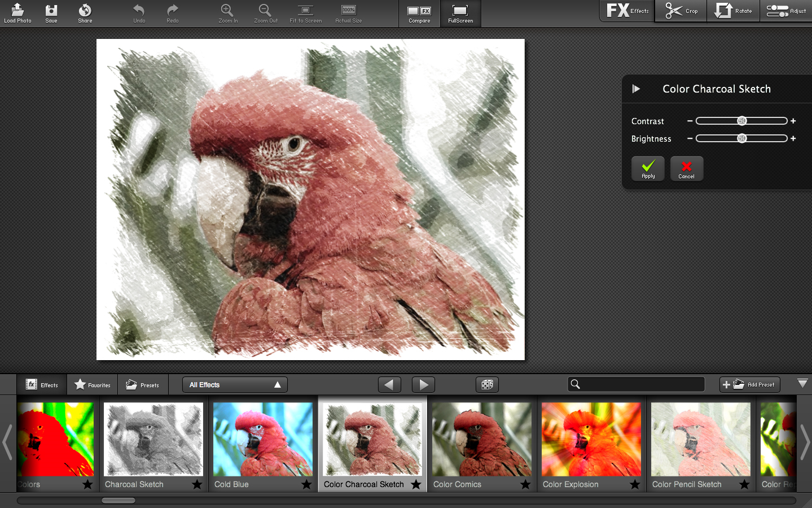Collapse the effects browser panel triangle
This screenshot has width=812, height=508.
tap(802, 384)
